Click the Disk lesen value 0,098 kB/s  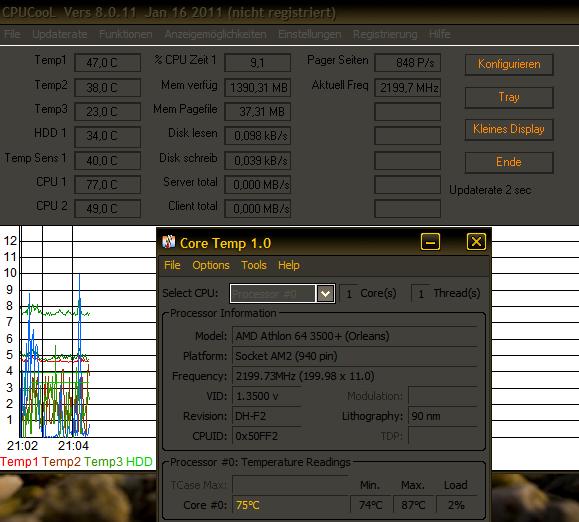(257, 136)
